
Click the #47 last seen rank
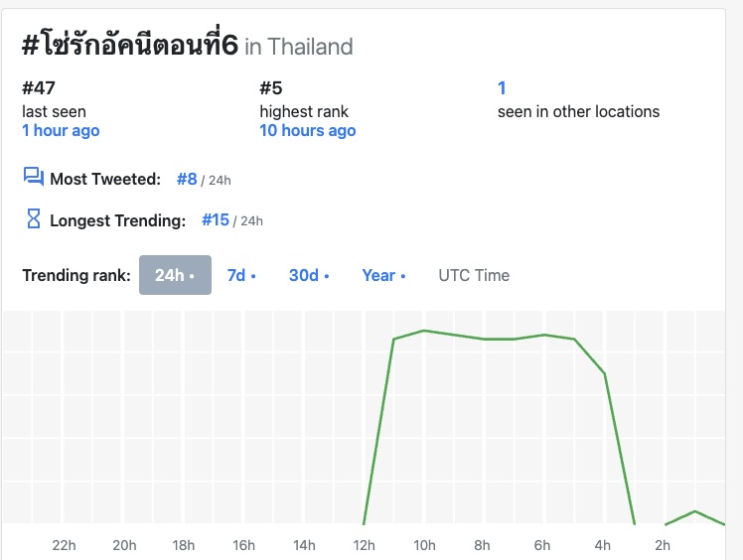[x=39, y=87]
